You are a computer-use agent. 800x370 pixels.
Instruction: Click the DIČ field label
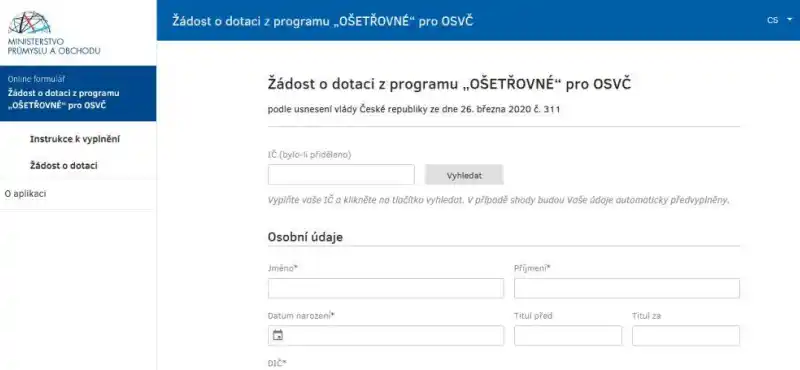pos(277,363)
